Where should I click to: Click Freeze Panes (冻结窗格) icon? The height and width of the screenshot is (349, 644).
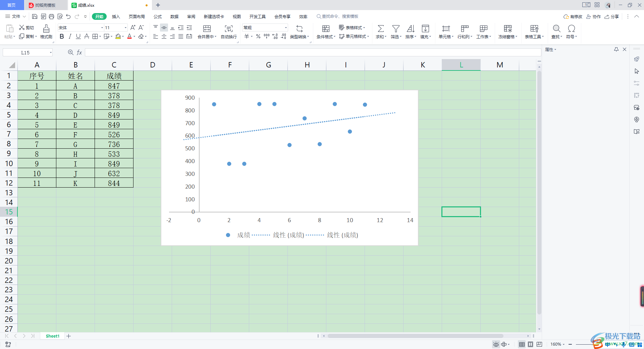[x=508, y=29]
